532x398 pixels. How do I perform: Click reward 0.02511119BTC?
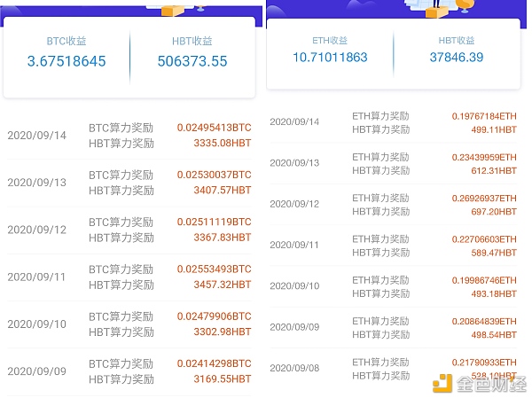214,222
